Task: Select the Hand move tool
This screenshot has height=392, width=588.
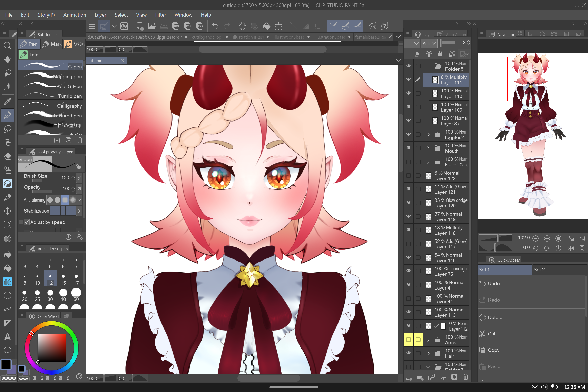Action: click(x=8, y=59)
